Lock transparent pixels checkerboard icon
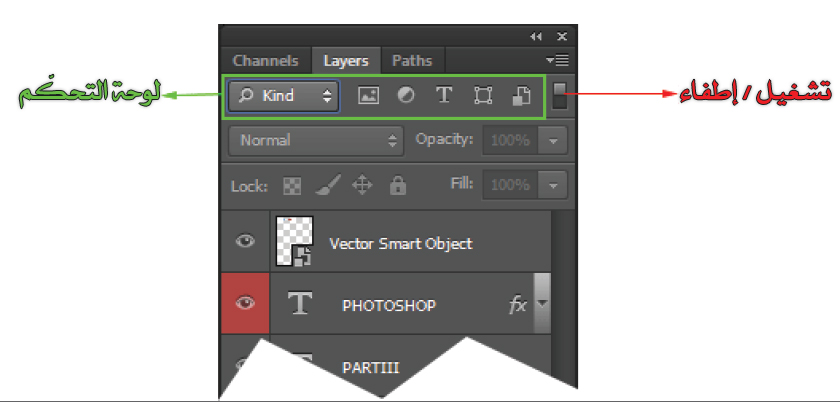 tap(292, 187)
